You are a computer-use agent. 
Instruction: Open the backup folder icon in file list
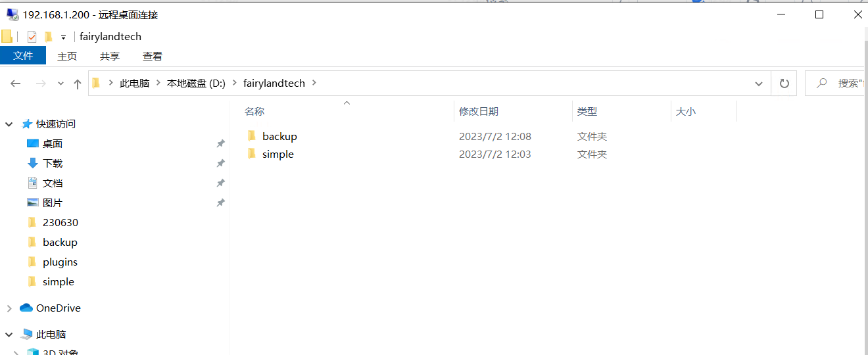(x=251, y=136)
